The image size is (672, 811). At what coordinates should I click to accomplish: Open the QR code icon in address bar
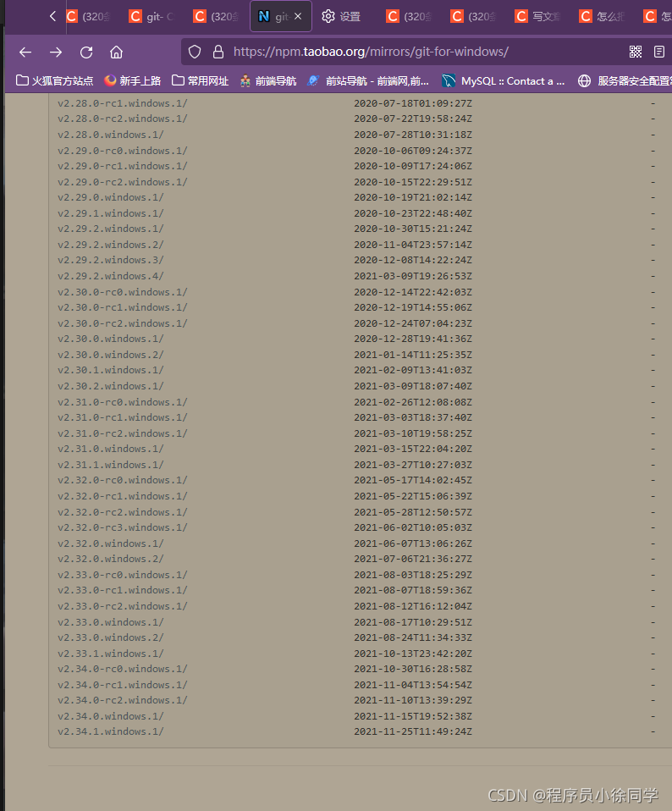pos(636,52)
